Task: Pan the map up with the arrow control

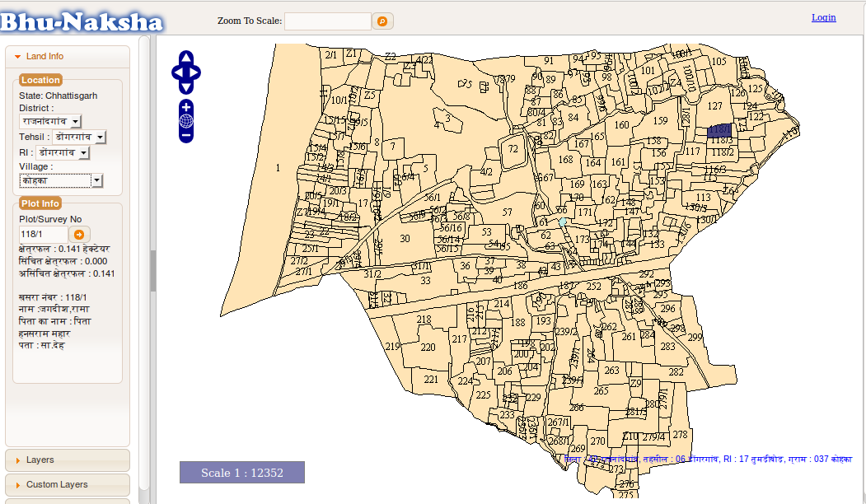Action: (186, 58)
